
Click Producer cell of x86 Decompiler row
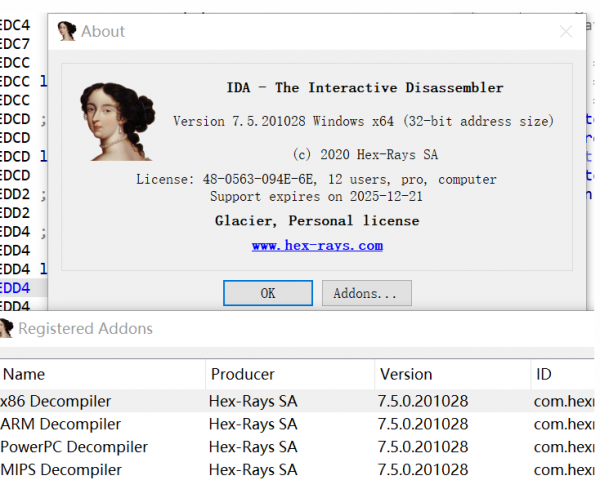(253, 401)
